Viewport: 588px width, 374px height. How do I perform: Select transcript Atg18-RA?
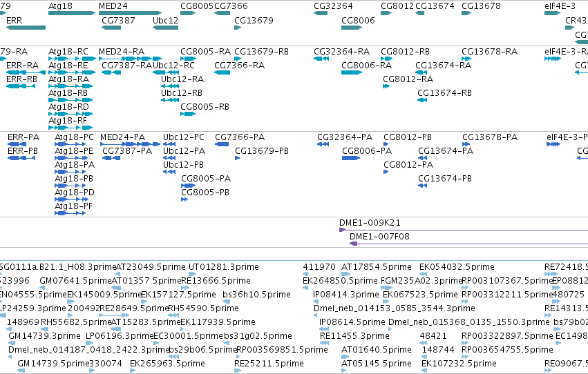[x=68, y=79]
